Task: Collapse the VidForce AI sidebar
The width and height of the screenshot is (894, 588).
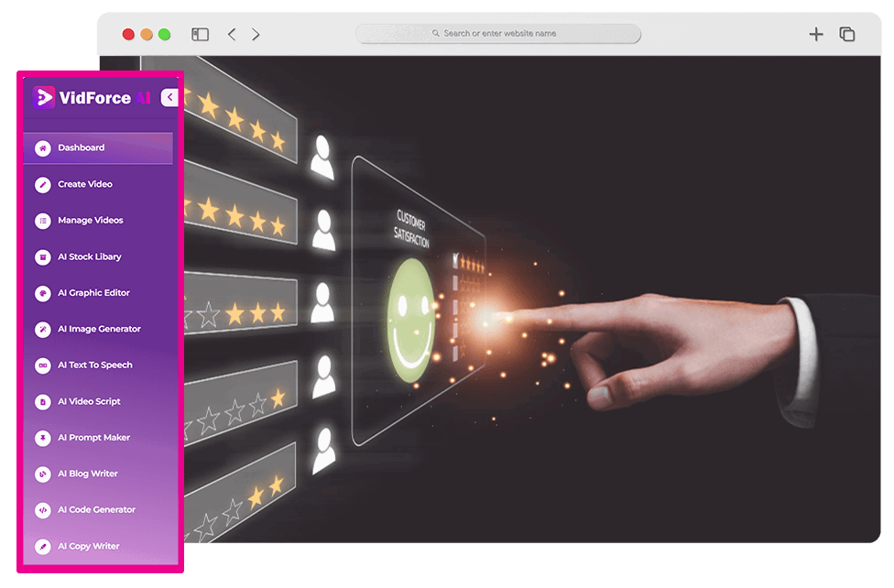Action: [169, 98]
